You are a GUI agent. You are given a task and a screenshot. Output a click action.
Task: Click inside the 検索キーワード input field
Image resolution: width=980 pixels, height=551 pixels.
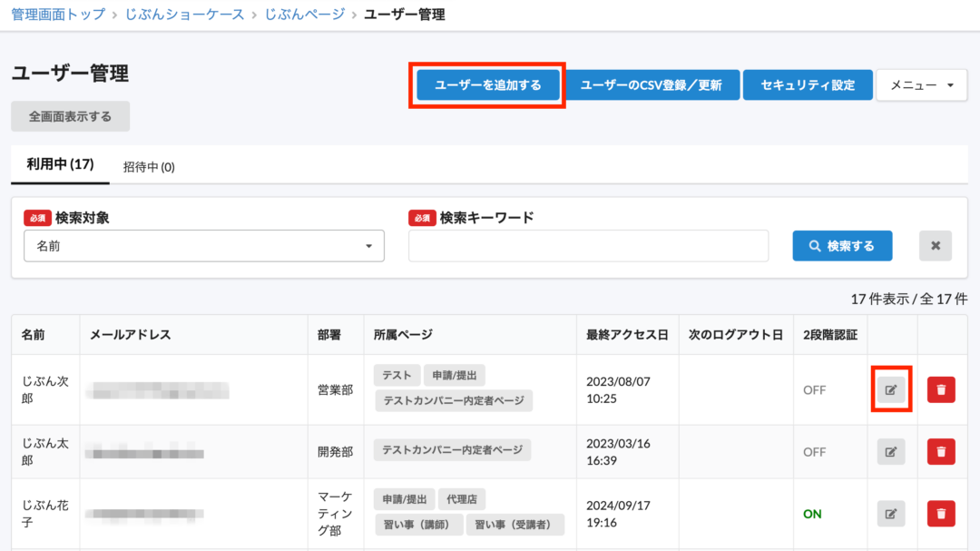point(588,245)
